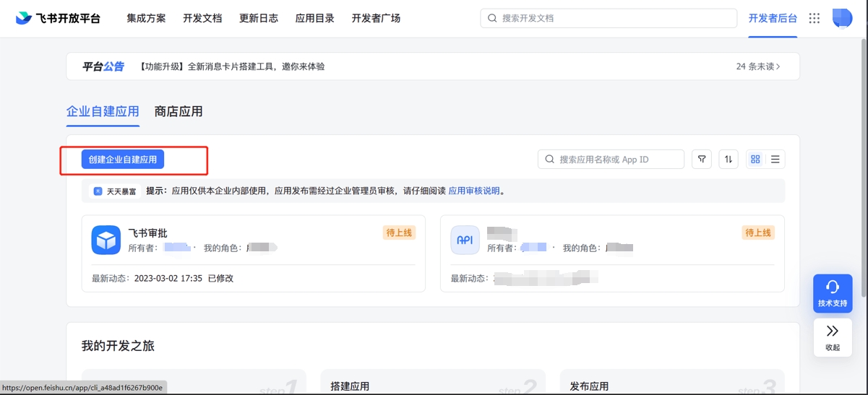Collapse the floating sidebar with 收起
This screenshot has width=868, height=395.
pos(833,337)
